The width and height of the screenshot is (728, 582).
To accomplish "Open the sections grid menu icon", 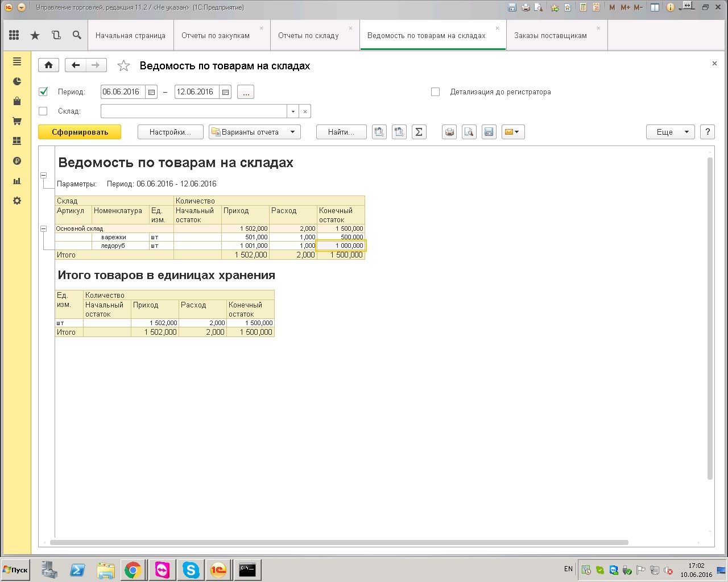I will click(14, 35).
